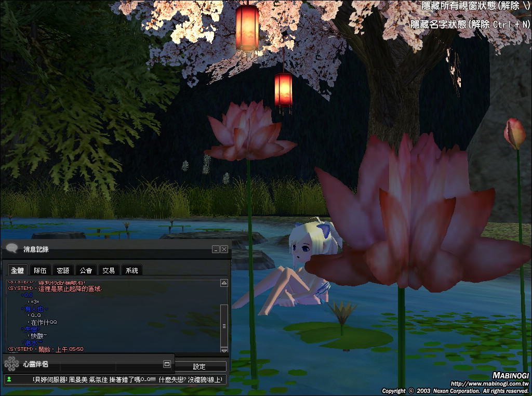Image resolution: width=532 pixels, height=396 pixels.
Task: Restore the 心靈伴侶 panel using its window button
Action: 167,364
